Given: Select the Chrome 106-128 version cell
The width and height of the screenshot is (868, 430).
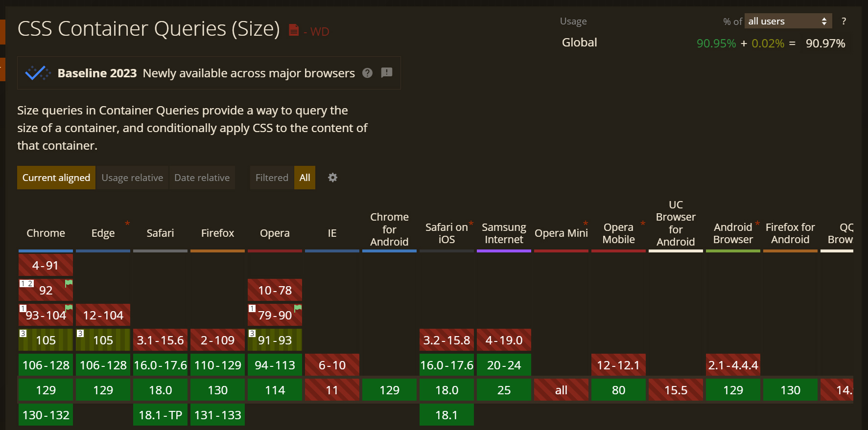Looking at the screenshot, I should click(46, 365).
